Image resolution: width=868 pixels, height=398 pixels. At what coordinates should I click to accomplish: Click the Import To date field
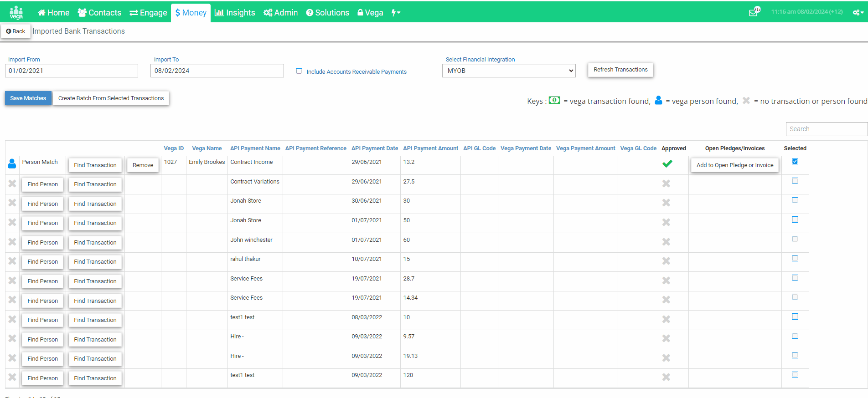(217, 71)
